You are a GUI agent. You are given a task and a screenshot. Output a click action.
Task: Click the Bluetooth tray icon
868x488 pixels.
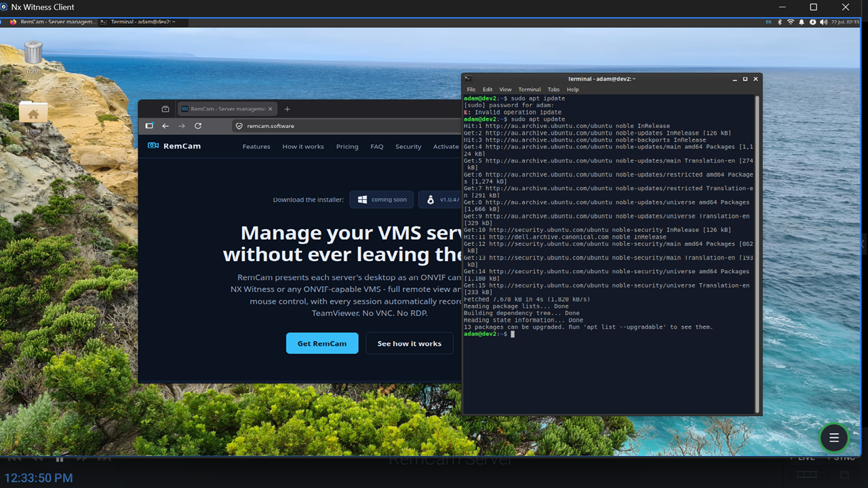coord(780,22)
